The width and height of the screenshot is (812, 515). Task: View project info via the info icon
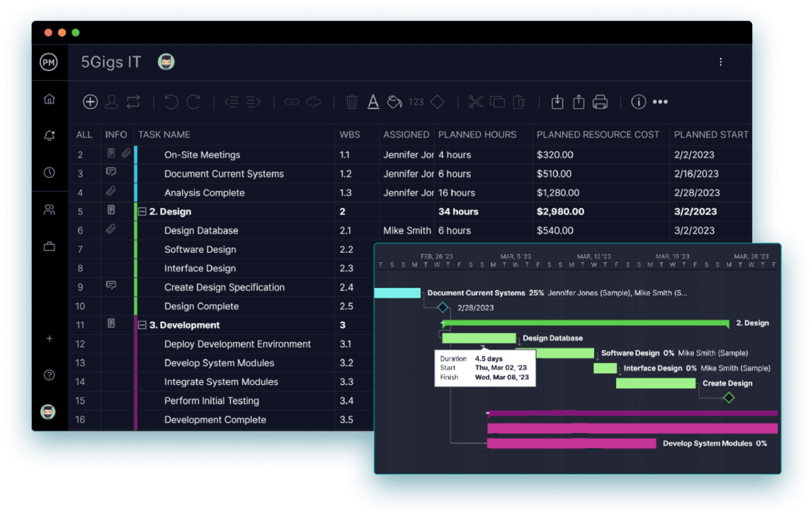(x=638, y=102)
